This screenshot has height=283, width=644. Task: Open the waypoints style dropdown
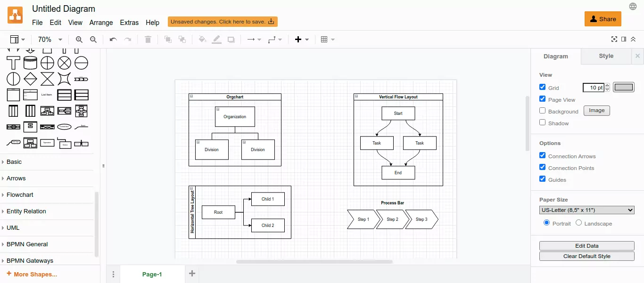coord(275,40)
